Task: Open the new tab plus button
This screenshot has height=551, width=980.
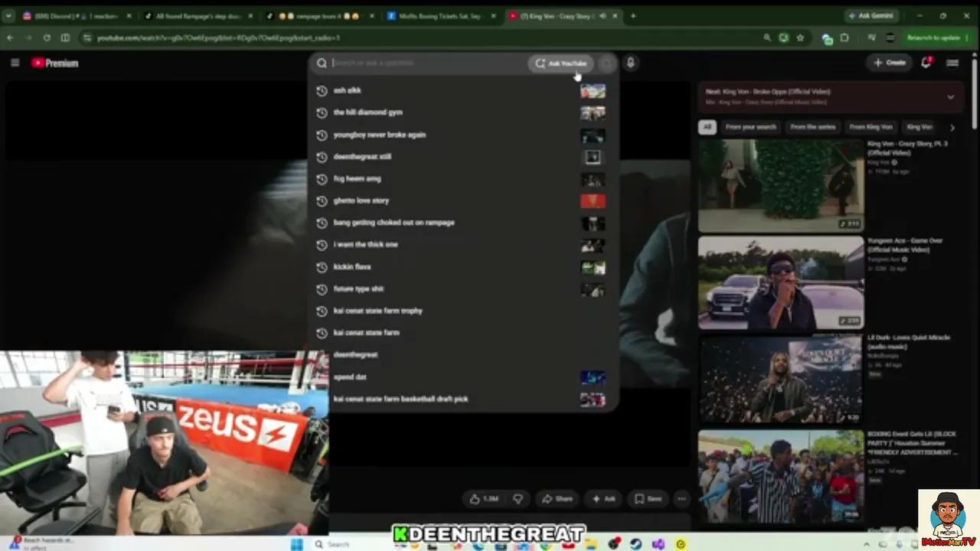Action: coord(632,15)
